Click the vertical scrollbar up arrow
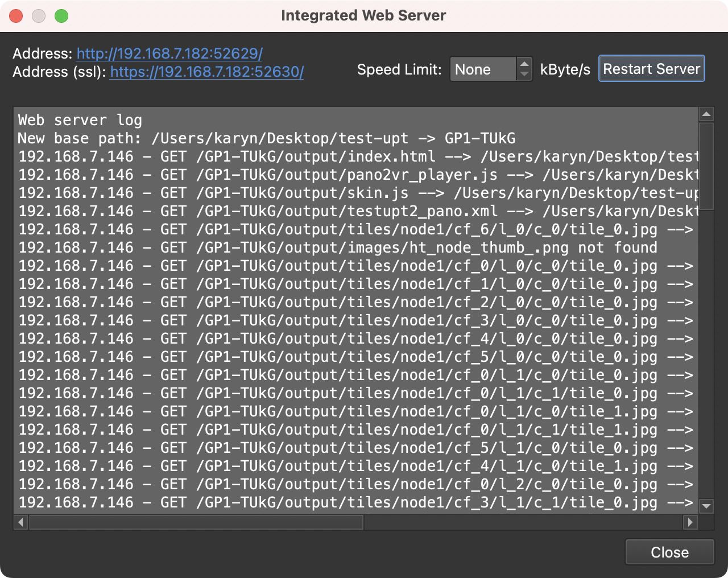728x578 pixels. pyautogui.click(x=706, y=113)
